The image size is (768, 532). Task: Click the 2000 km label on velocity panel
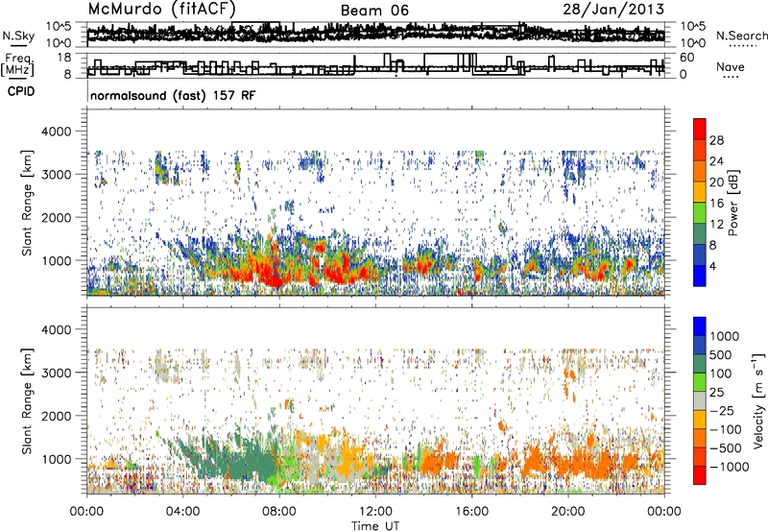[56, 416]
